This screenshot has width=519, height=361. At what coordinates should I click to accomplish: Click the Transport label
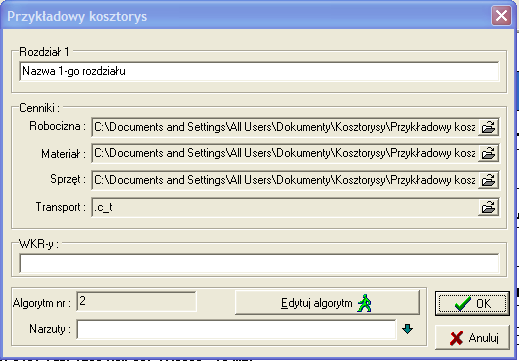[60, 207]
